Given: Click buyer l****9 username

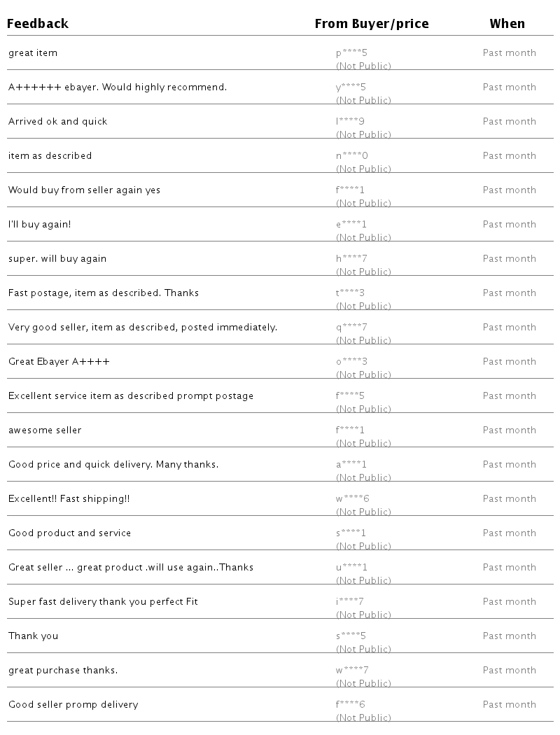Looking at the screenshot, I should pos(350,122).
